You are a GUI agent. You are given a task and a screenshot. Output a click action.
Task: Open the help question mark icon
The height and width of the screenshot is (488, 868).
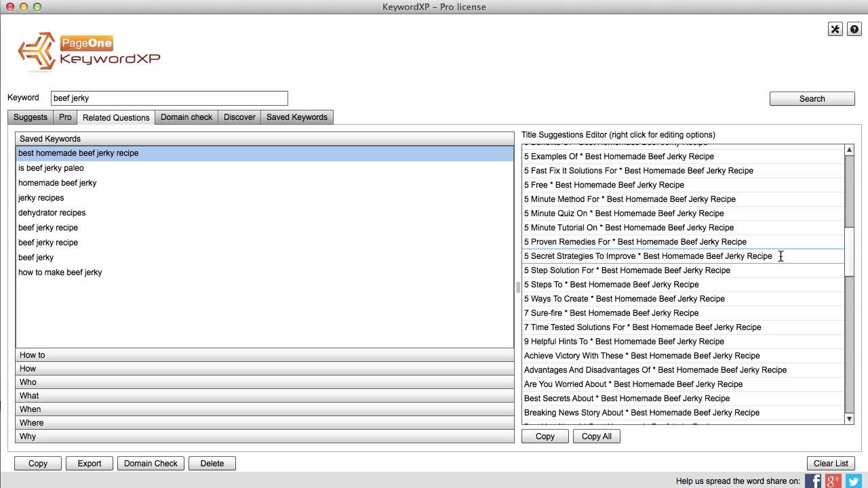(x=854, y=29)
